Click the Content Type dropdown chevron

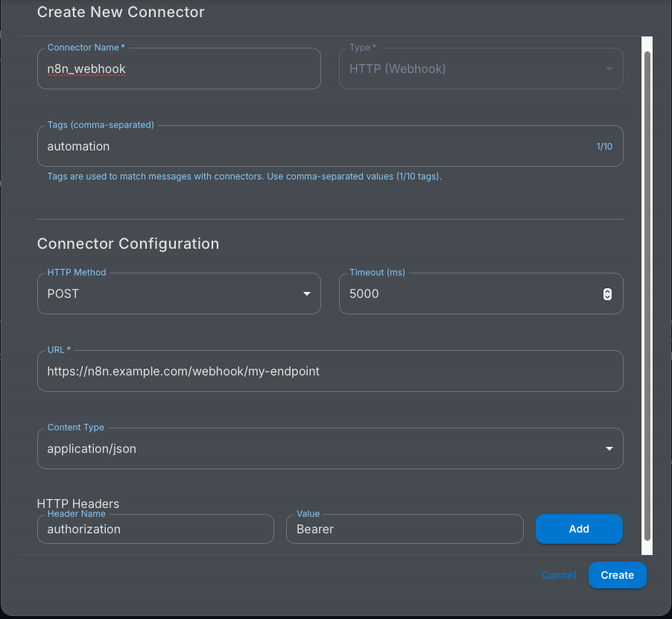coord(609,448)
